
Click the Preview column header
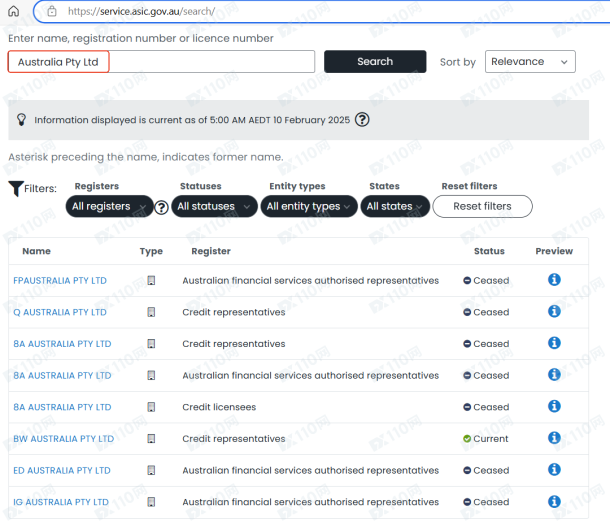tap(554, 251)
